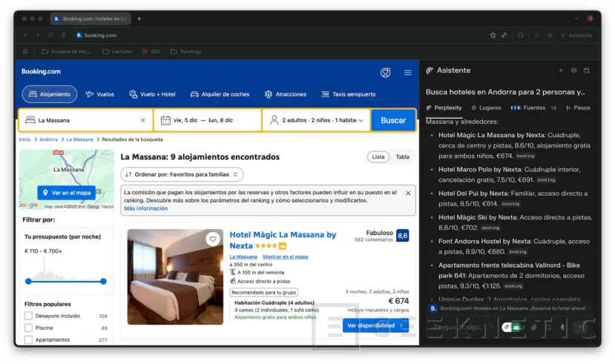615x364 pixels.
Task: Switch the results view to Lista
Action: pyautogui.click(x=378, y=156)
